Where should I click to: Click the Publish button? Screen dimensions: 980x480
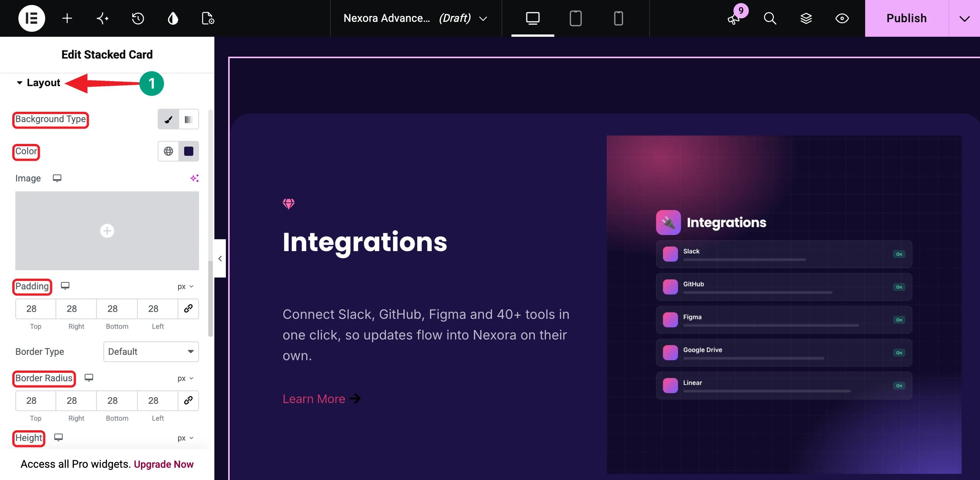[x=906, y=18]
